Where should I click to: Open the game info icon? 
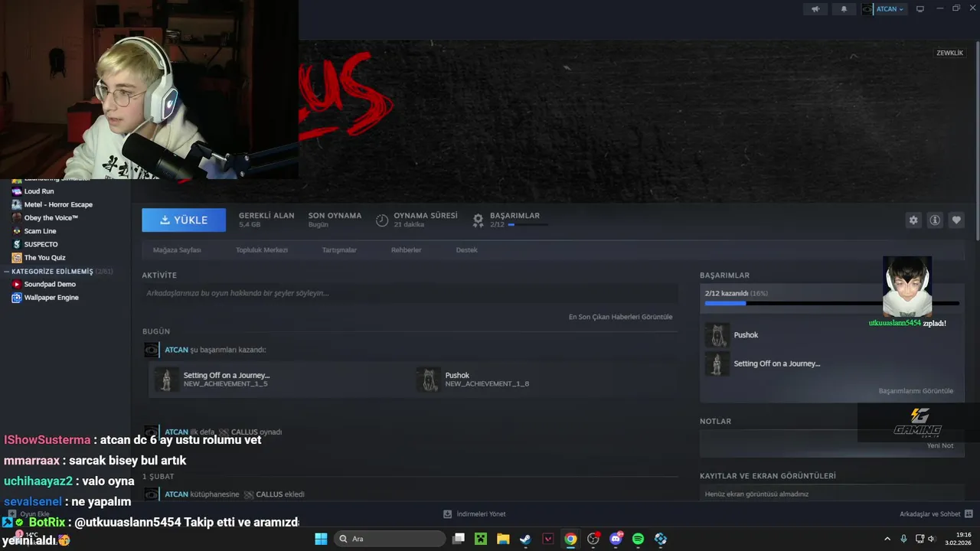tap(935, 220)
